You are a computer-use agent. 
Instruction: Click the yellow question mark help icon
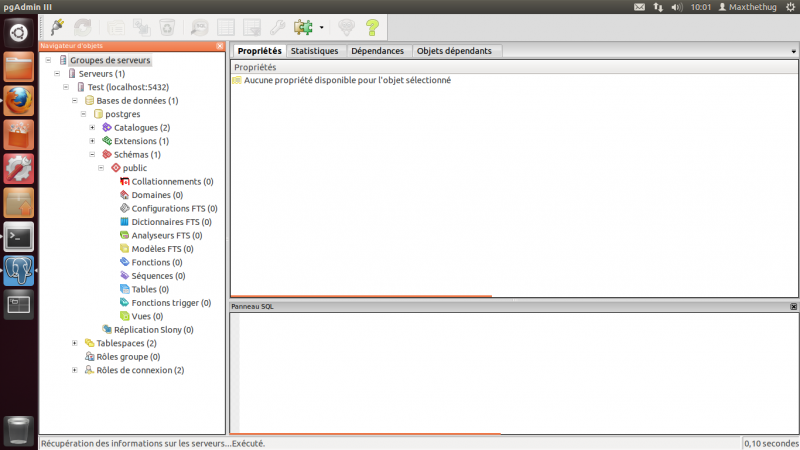pos(372,27)
